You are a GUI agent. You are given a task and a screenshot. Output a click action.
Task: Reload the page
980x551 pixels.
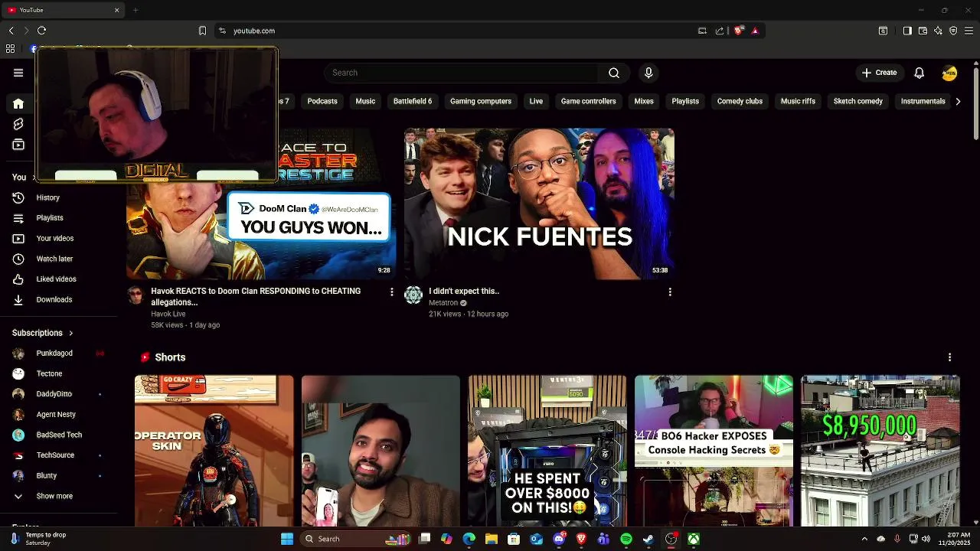41,31
